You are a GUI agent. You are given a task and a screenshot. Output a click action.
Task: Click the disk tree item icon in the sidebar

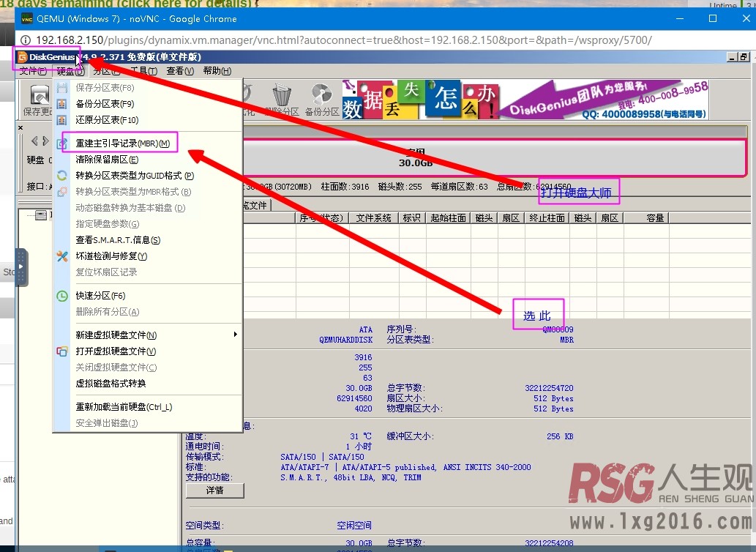point(42,215)
